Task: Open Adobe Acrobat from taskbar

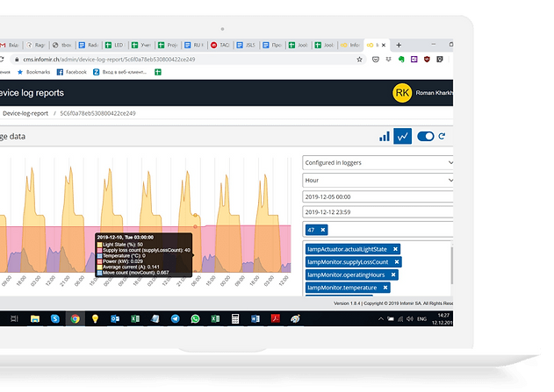Action: (276, 319)
